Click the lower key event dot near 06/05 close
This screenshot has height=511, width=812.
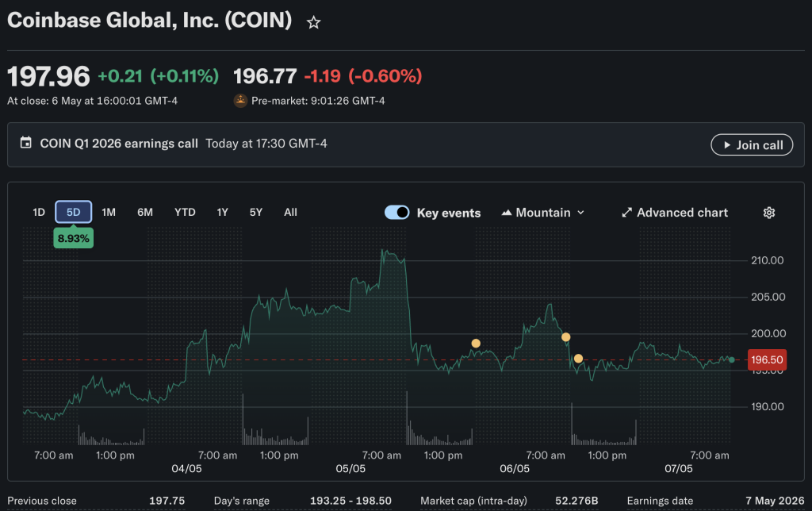tap(578, 358)
